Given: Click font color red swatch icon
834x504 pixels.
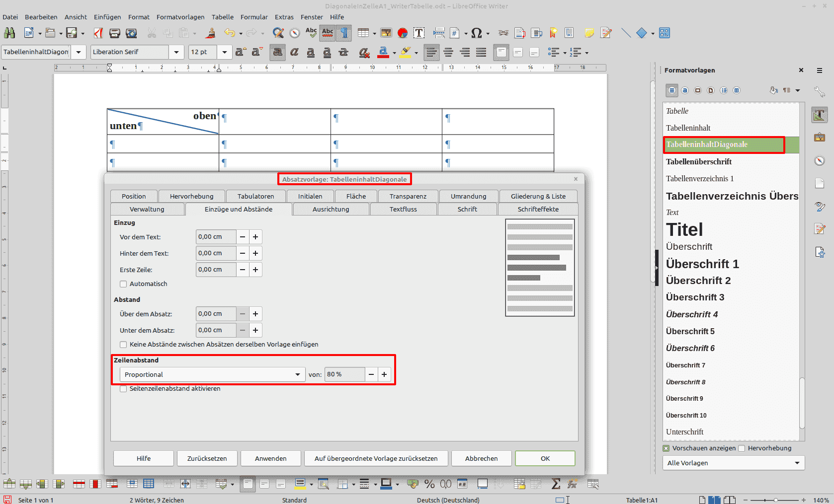Looking at the screenshot, I should pyautogui.click(x=383, y=52).
